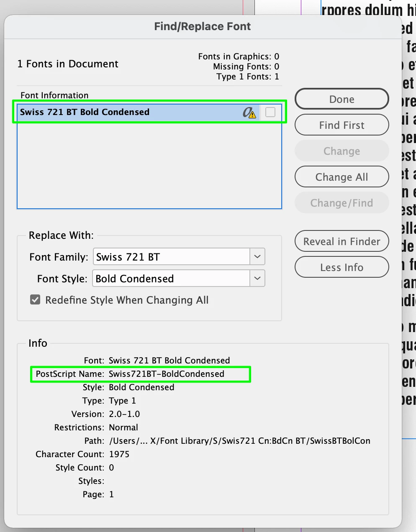Click the Font Family field showing Swiss 721 BT

click(172, 257)
